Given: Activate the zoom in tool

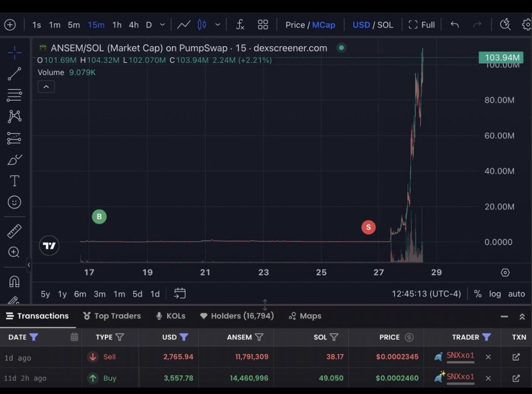Looking at the screenshot, I should tap(14, 252).
